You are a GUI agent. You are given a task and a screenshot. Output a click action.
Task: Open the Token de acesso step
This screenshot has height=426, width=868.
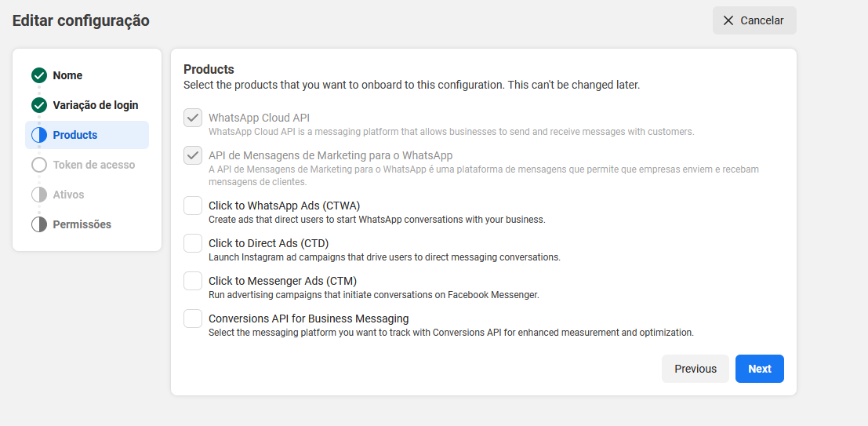[93, 165]
